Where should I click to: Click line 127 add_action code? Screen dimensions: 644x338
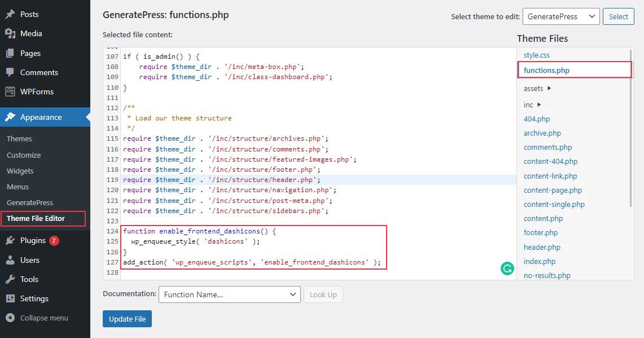tap(252, 262)
